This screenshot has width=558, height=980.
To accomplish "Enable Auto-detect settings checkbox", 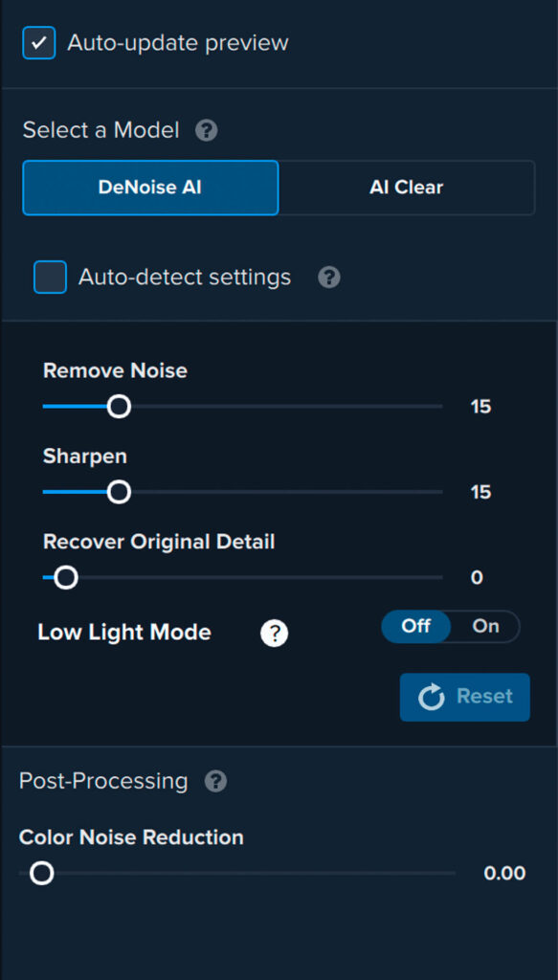I will [x=50, y=277].
